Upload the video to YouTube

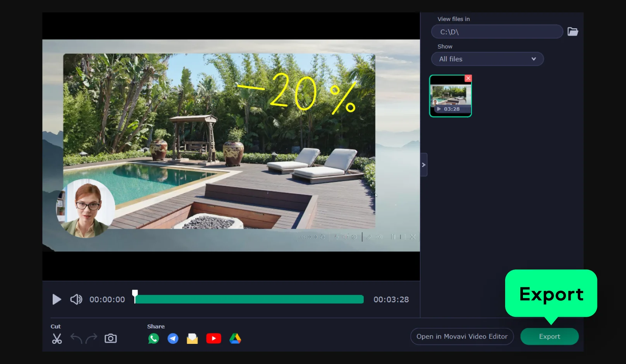tap(213, 339)
